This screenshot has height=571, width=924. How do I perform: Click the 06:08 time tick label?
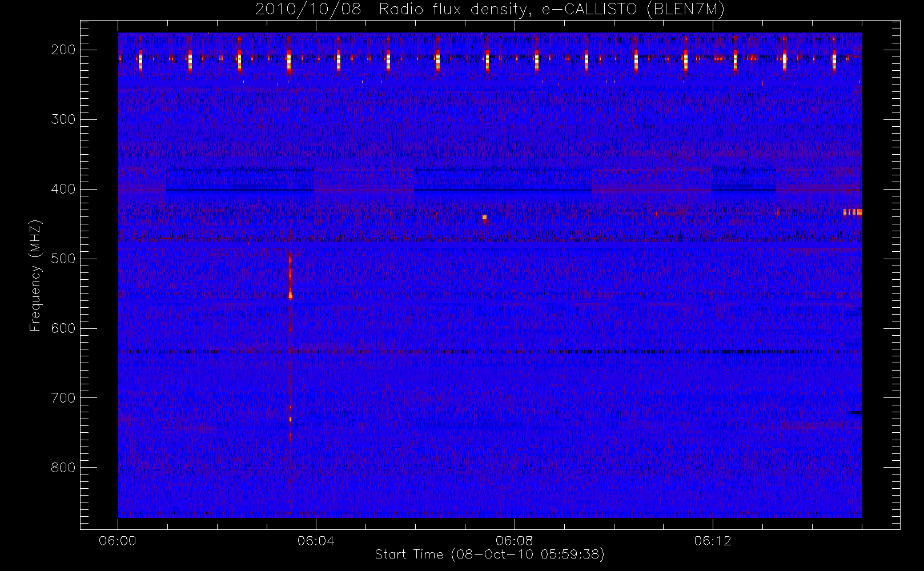point(514,541)
